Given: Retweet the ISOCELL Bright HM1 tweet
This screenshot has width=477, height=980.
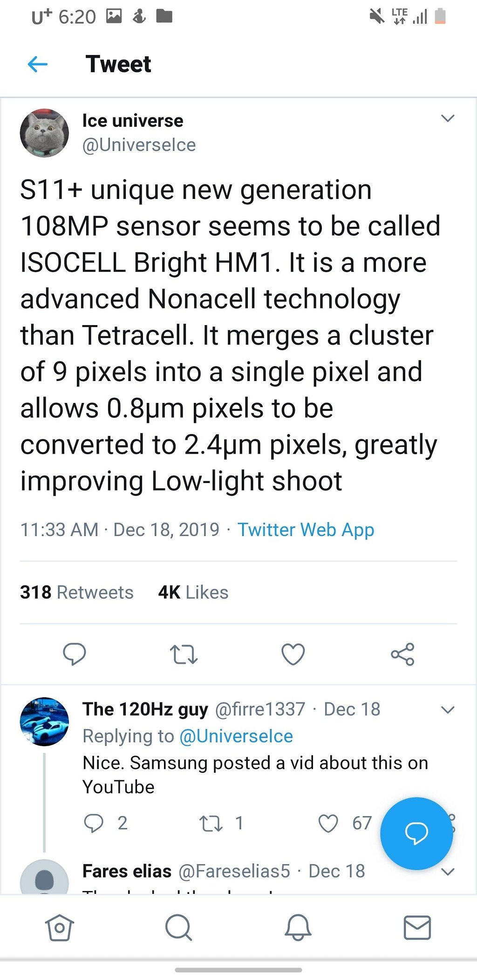Looking at the screenshot, I should [x=184, y=654].
